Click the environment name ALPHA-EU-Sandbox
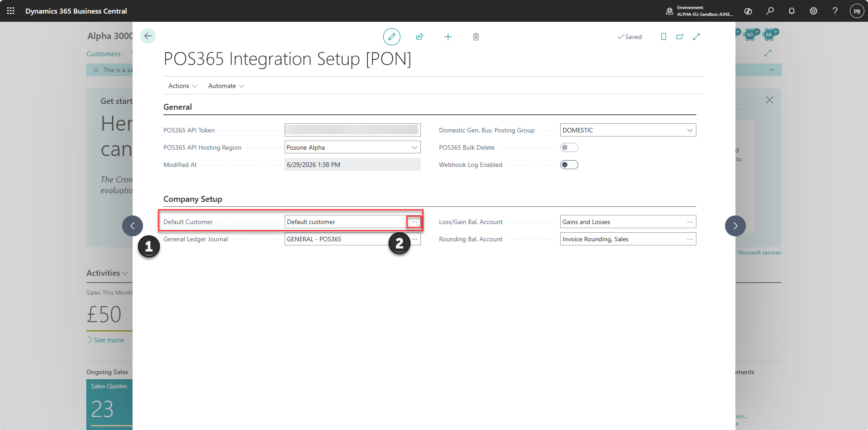This screenshot has width=868, height=430. [705, 14]
